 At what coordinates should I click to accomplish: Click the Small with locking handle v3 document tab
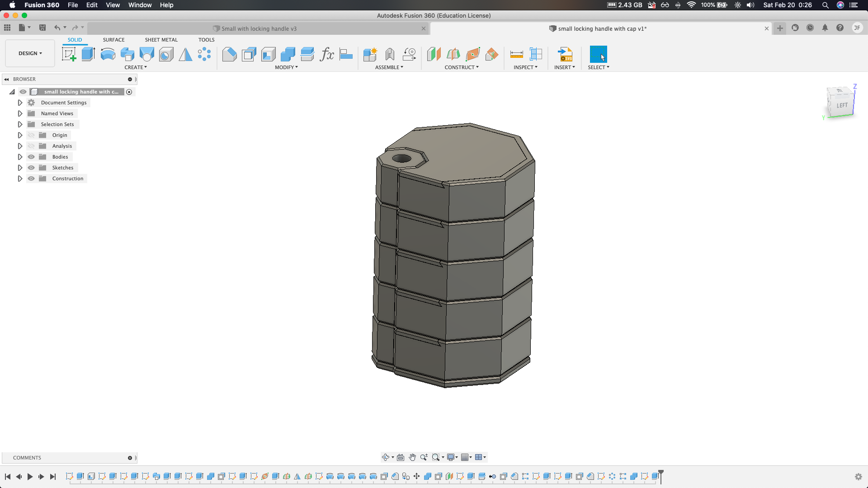259,28
